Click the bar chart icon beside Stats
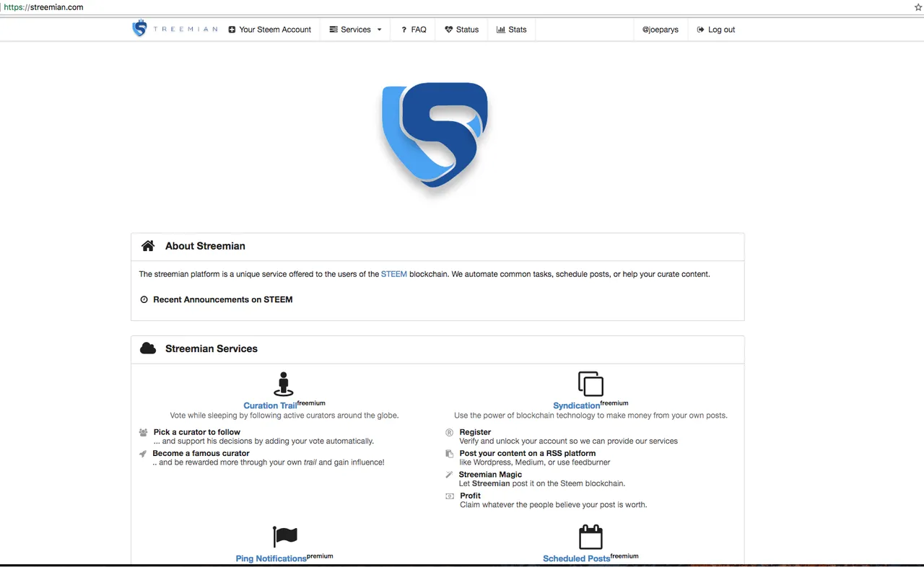 501,30
